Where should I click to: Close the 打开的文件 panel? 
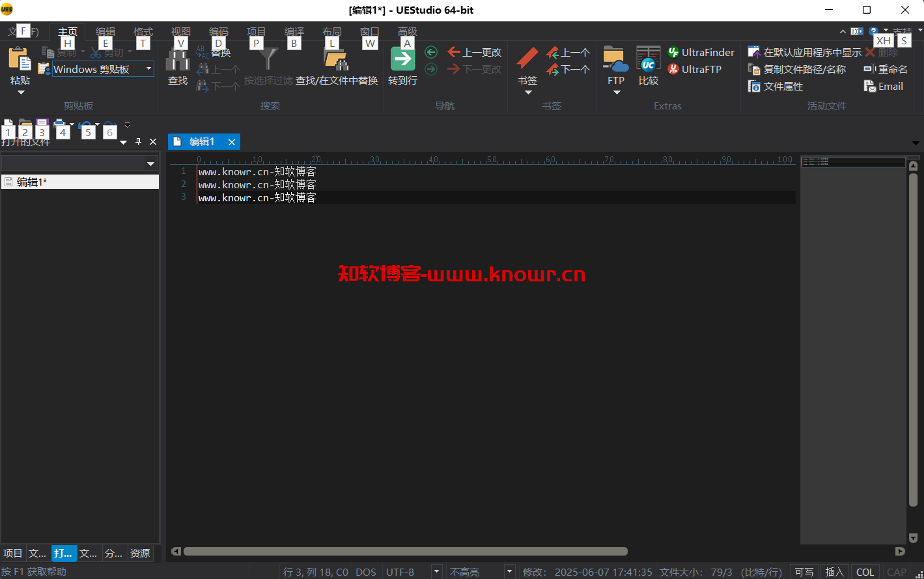[x=153, y=141]
